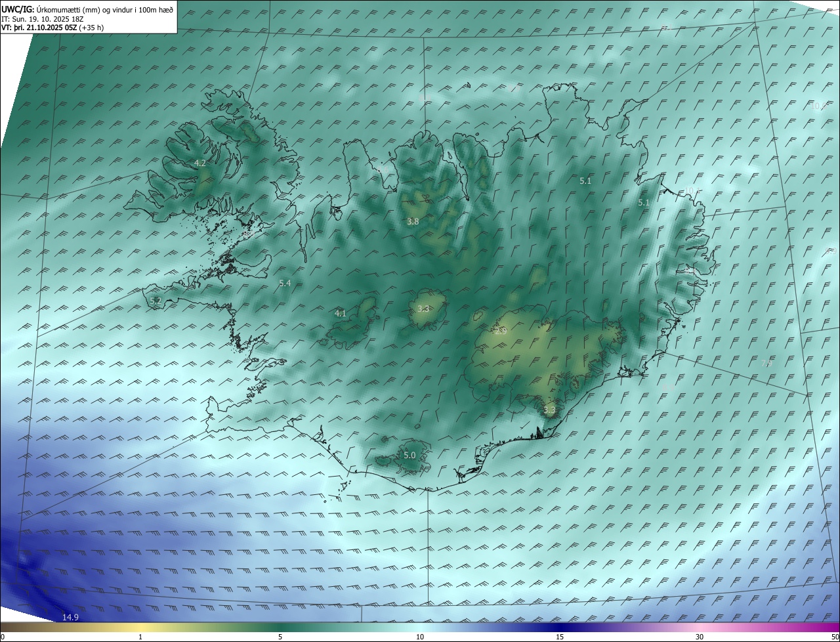Click the 5 tick label on the colour scale
This screenshot has width=840, height=642.
tap(280, 637)
